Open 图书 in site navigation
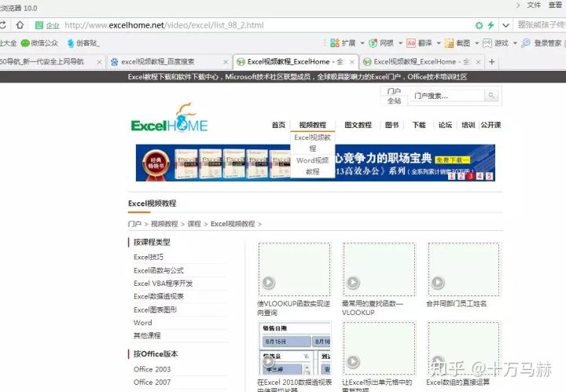The width and height of the screenshot is (566, 392). coord(391,125)
